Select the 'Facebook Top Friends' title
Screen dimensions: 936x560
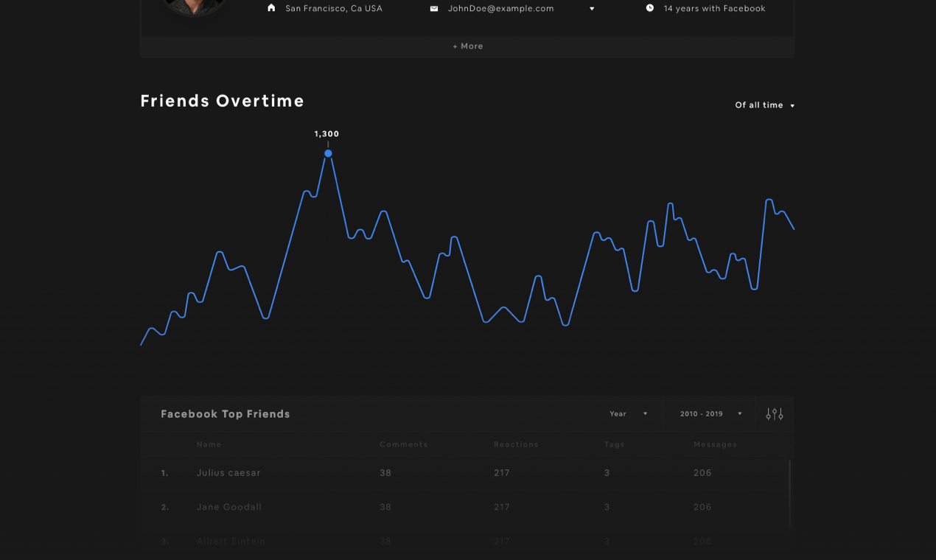tap(226, 413)
